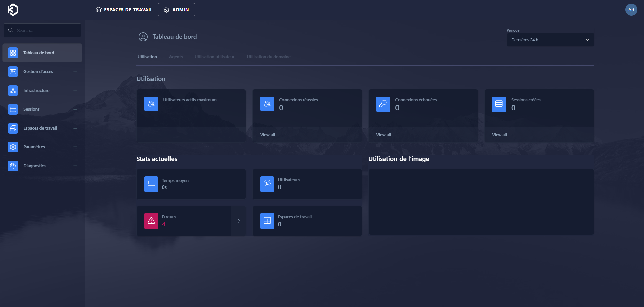
Task: Open the Ad user avatar menu
Action: pos(631,10)
